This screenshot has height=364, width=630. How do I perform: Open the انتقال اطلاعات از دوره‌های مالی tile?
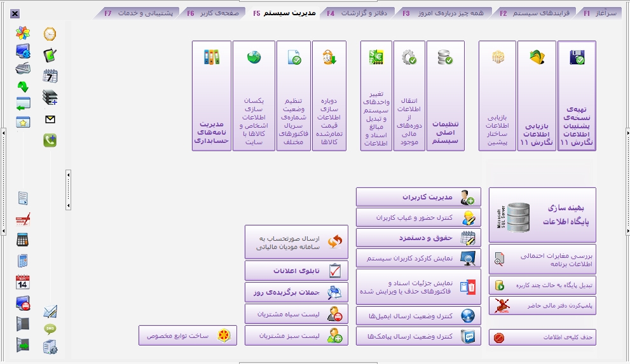point(409,96)
